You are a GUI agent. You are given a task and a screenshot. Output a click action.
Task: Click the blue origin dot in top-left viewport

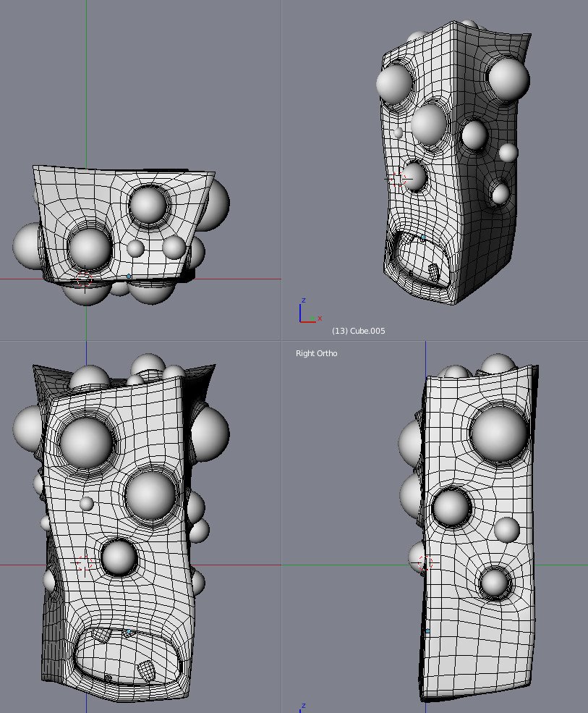[x=129, y=276]
